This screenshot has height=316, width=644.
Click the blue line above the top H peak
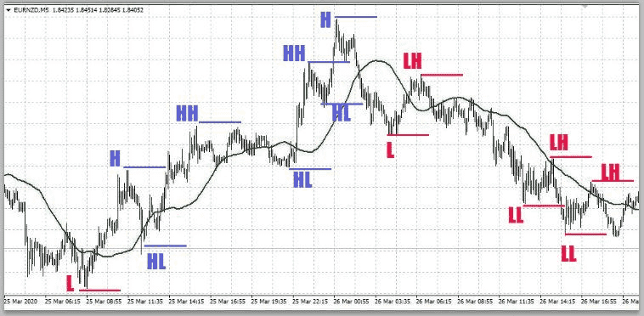[x=356, y=17]
